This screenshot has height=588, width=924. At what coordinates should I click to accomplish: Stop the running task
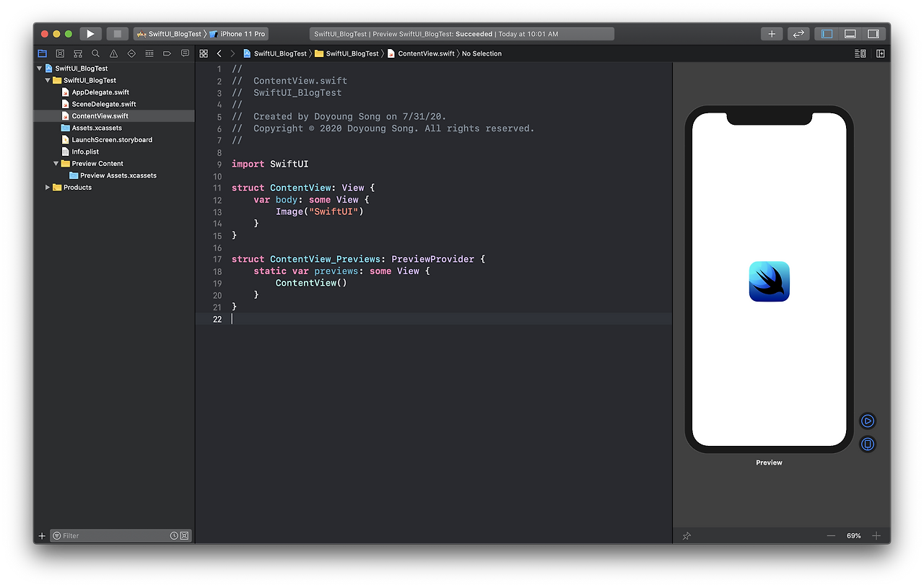click(x=117, y=34)
